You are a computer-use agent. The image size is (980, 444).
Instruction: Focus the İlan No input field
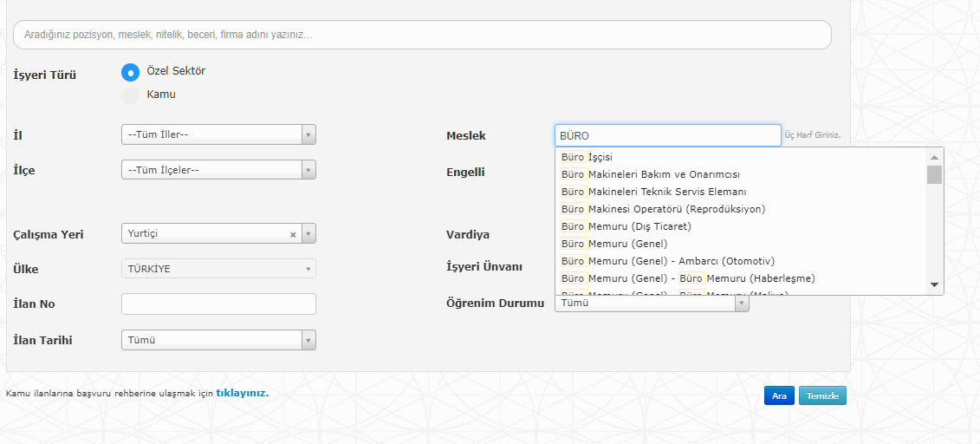tap(218, 304)
